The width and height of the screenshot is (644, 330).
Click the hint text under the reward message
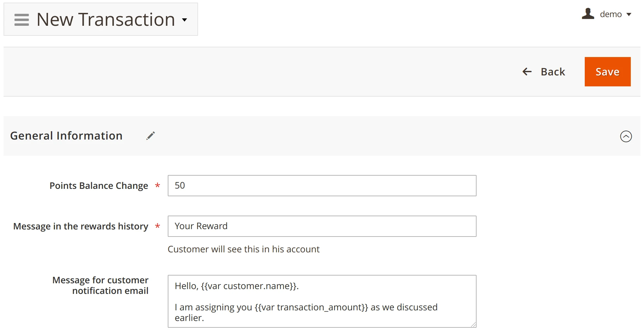click(x=243, y=249)
